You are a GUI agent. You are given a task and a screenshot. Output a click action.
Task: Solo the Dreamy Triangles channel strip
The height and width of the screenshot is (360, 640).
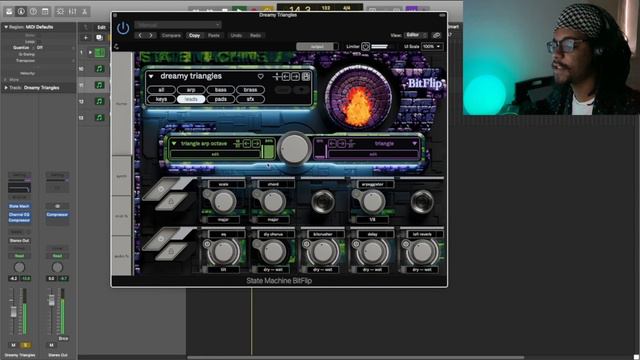tap(25, 345)
